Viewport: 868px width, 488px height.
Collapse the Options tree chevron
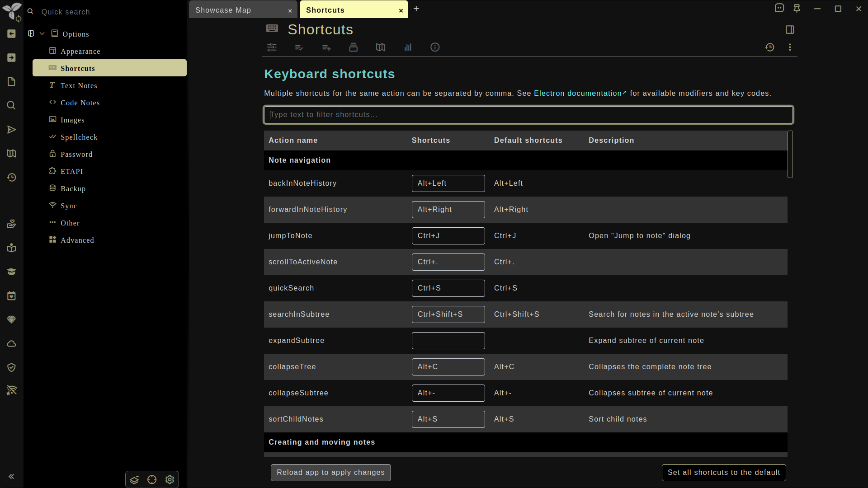click(x=42, y=34)
